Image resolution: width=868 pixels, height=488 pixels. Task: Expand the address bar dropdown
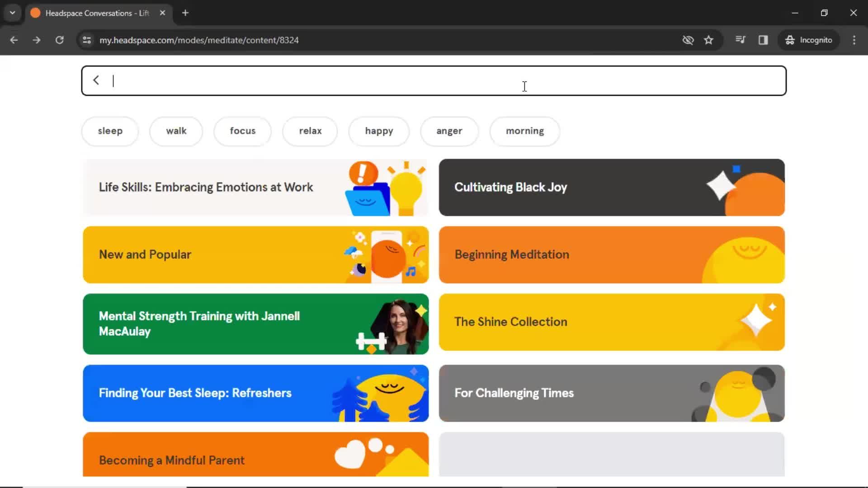pos(13,13)
